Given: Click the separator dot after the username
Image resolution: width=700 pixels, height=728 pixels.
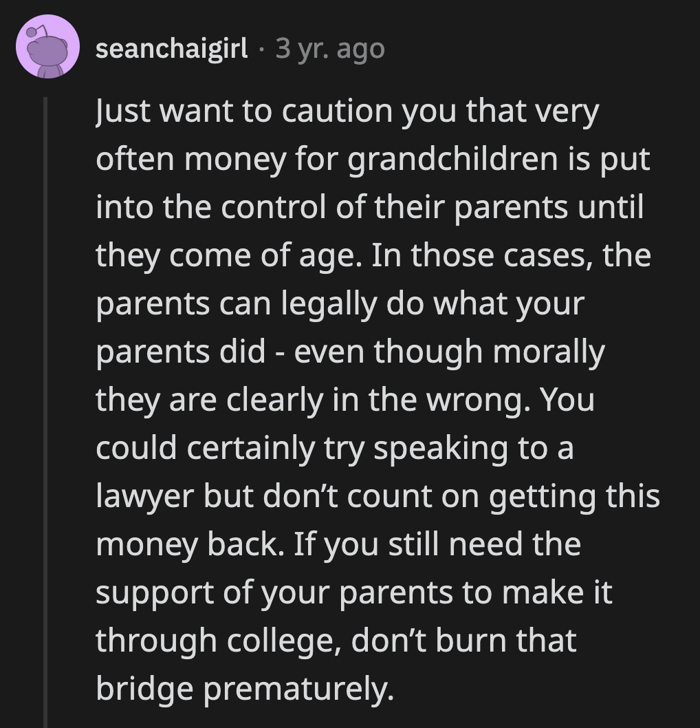Looking at the screenshot, I should 262,50.
